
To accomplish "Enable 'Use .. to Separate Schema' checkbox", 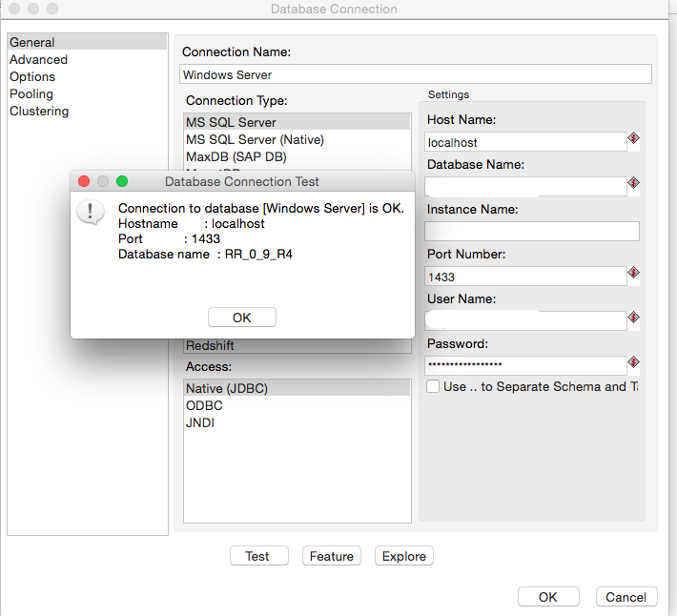I will tap(433, 386).
